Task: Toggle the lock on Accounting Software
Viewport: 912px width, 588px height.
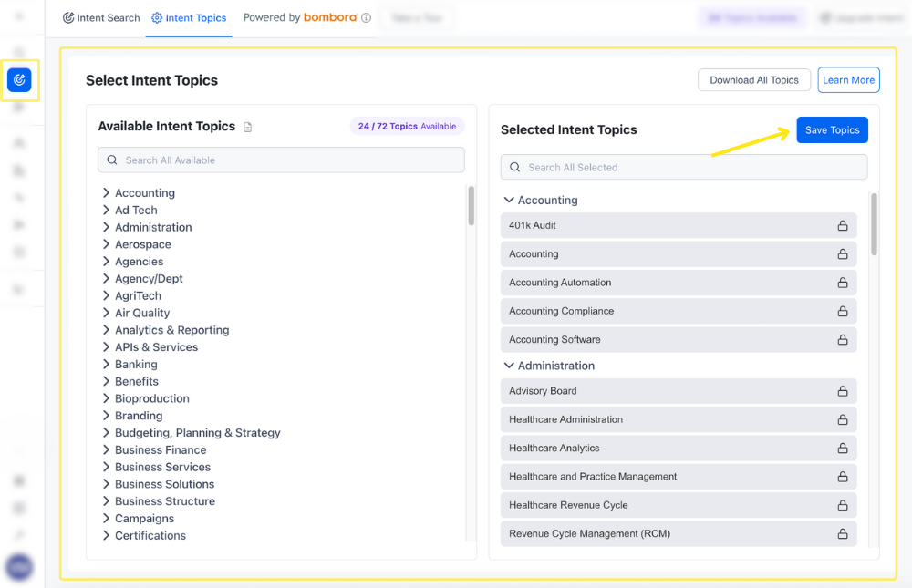Action: (841, 339)
